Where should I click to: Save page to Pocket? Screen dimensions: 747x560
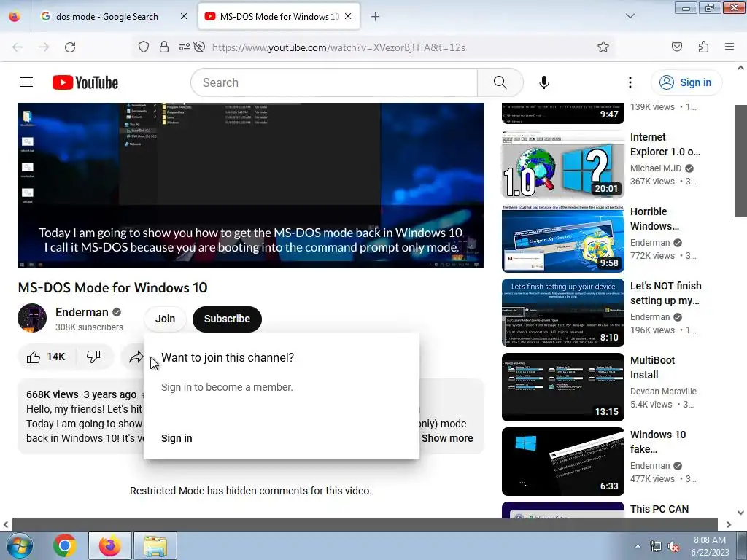pos(676,47)
